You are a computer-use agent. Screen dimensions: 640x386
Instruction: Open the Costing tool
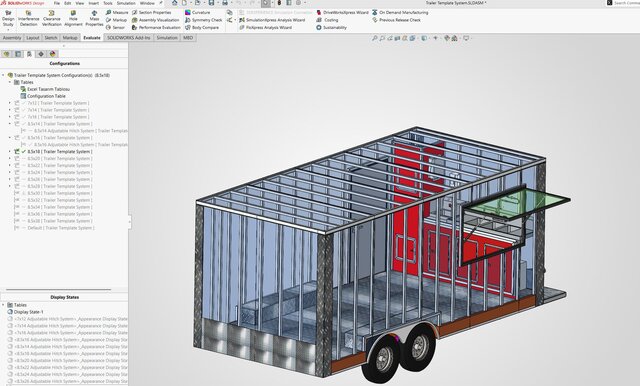point(327,20)
